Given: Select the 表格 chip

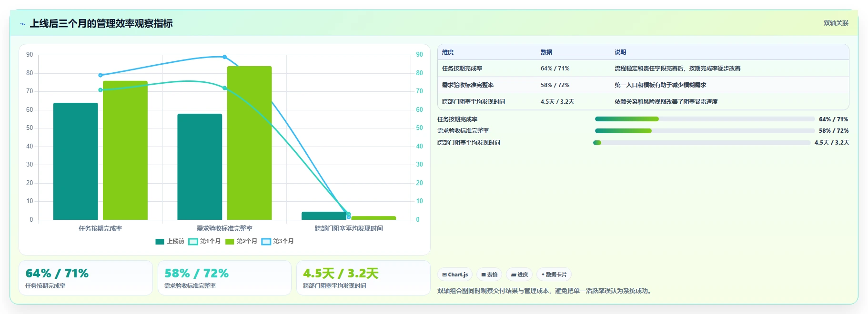Looking at the screenshot, I should pos(489,275).
